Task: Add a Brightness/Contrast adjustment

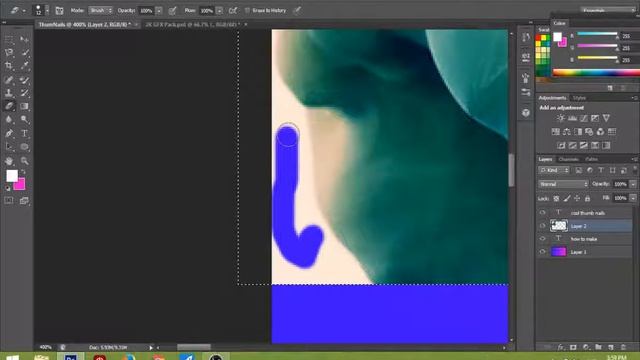Action: click(x=561, y=118)
